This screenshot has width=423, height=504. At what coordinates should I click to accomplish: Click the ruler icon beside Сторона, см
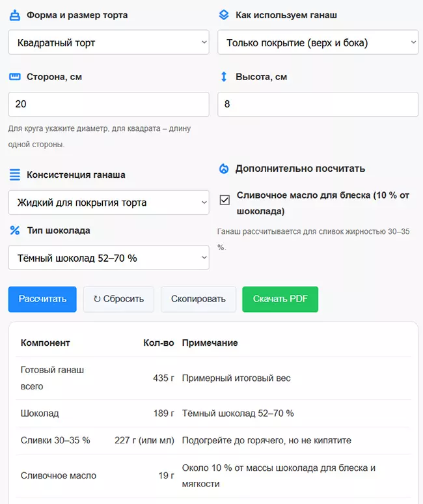pyautogui.click(x=15, y=77)
